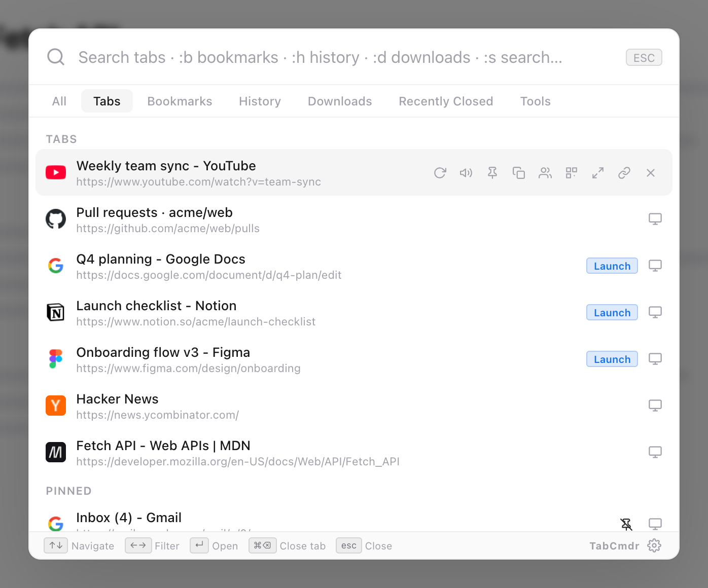The image size is (708, 588).
Task: Click monitor icon on Launch checklist row
Action: tap(655, 312)
